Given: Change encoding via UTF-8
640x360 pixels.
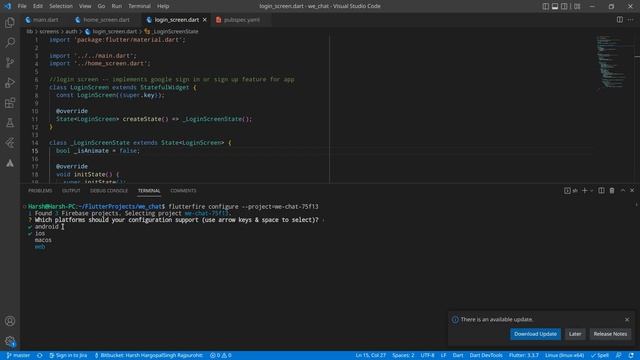Looking at the screenshot, I should pyautogui.click(x=427, y=356).
